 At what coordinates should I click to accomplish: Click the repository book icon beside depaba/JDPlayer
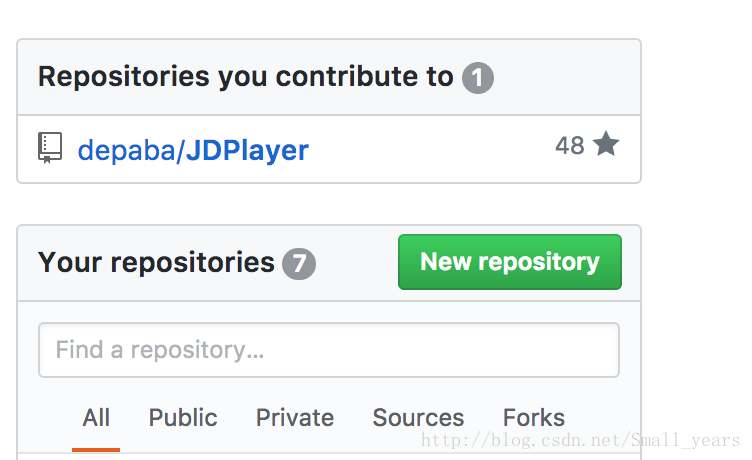(x=50, y=148)
